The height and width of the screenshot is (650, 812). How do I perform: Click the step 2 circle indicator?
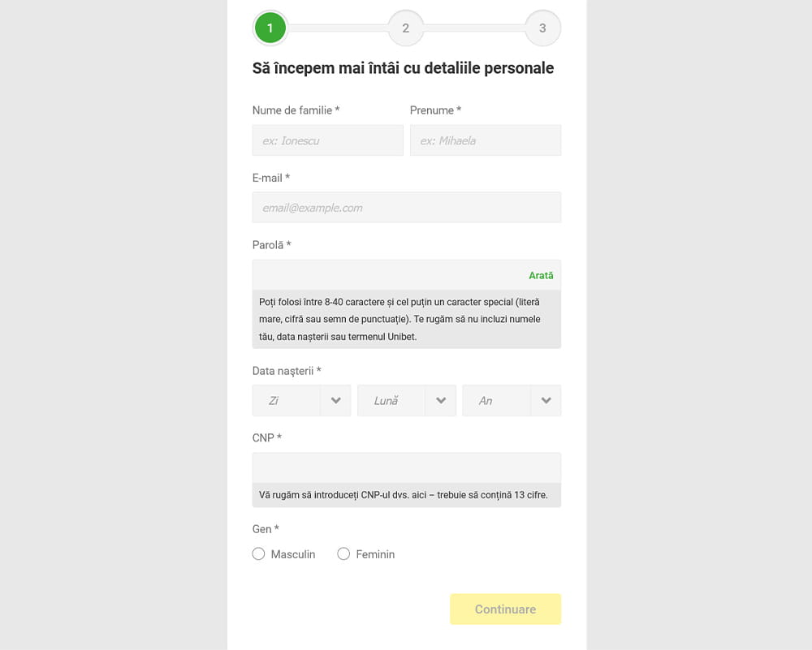coord(405,28)
